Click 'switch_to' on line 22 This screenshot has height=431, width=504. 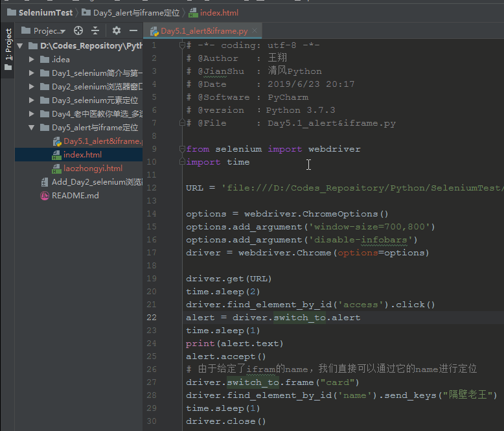click(x=299, y=318)
